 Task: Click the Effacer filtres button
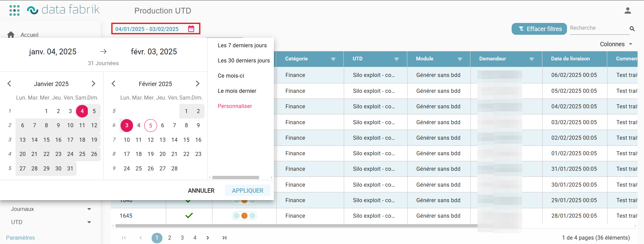[539, 29]
